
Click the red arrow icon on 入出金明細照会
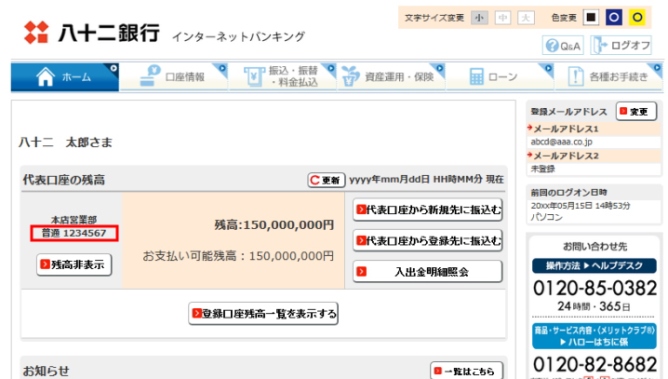362,272
